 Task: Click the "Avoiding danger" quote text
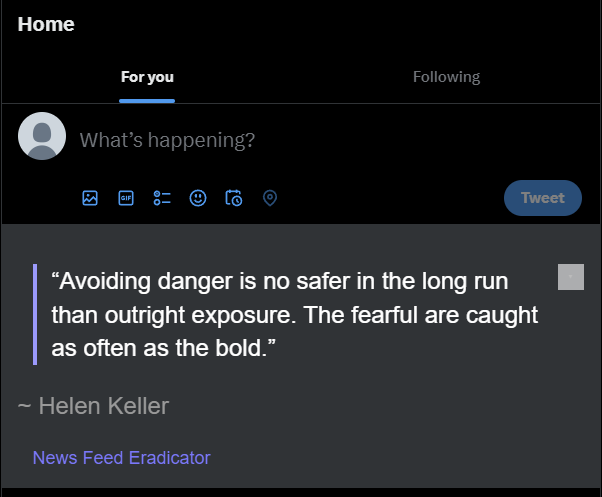(295, 314)
